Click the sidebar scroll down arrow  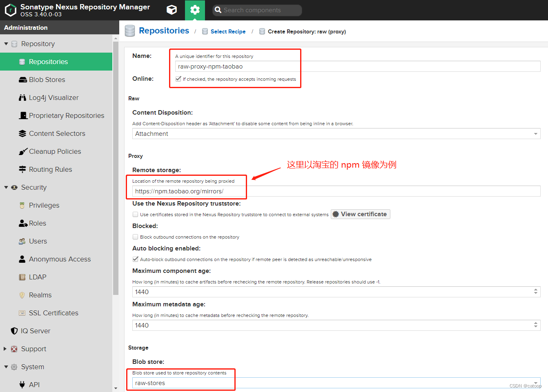[116, 388]
